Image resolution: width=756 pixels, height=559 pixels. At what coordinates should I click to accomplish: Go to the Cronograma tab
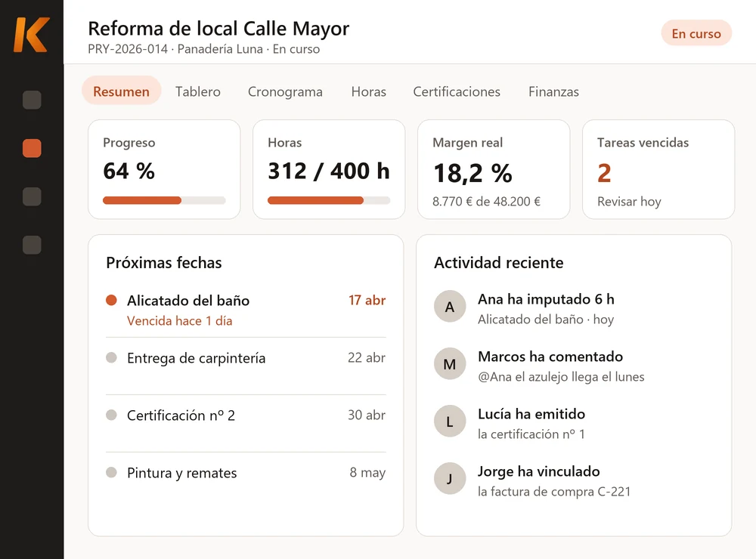pos(285,91)
